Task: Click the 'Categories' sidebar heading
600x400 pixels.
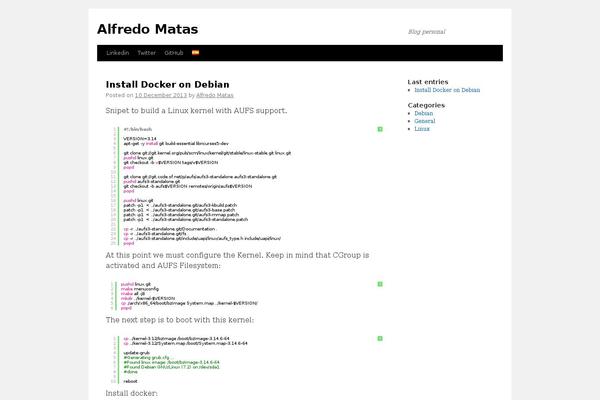Action: [x=426, y=105]
